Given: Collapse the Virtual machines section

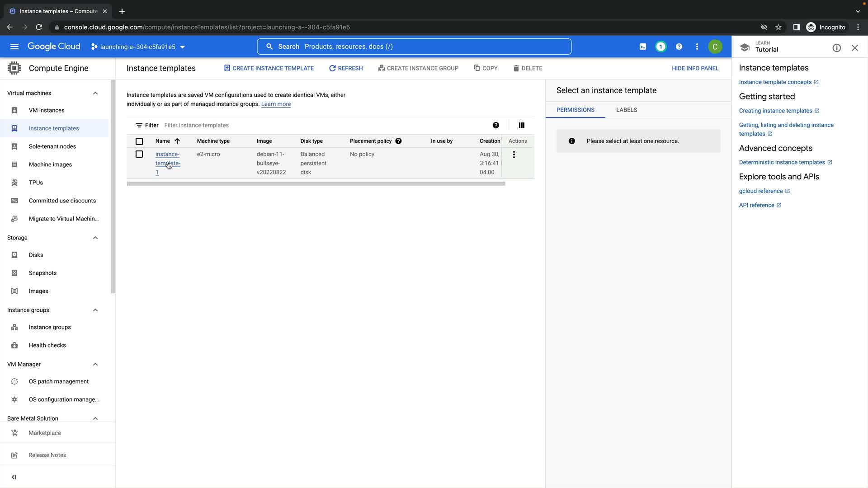Looking at the screenshot, I should pyautogui.click(x=95, y=93).
